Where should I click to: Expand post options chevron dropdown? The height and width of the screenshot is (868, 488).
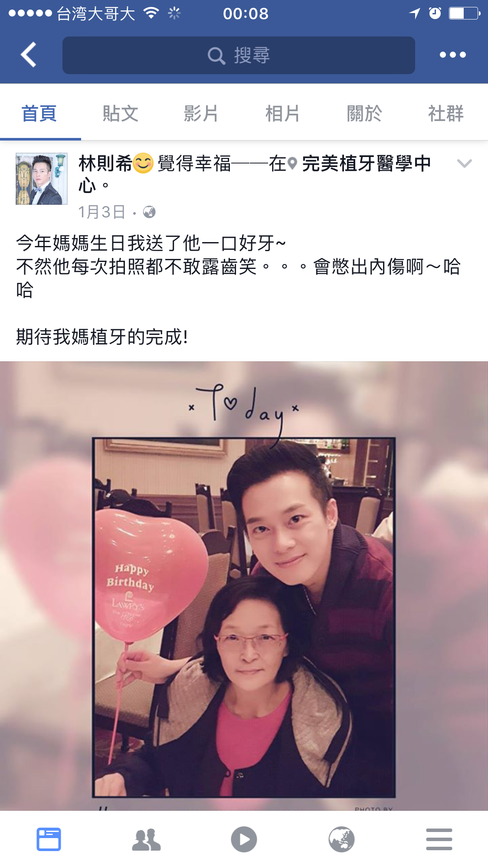(x=465, y=164)
